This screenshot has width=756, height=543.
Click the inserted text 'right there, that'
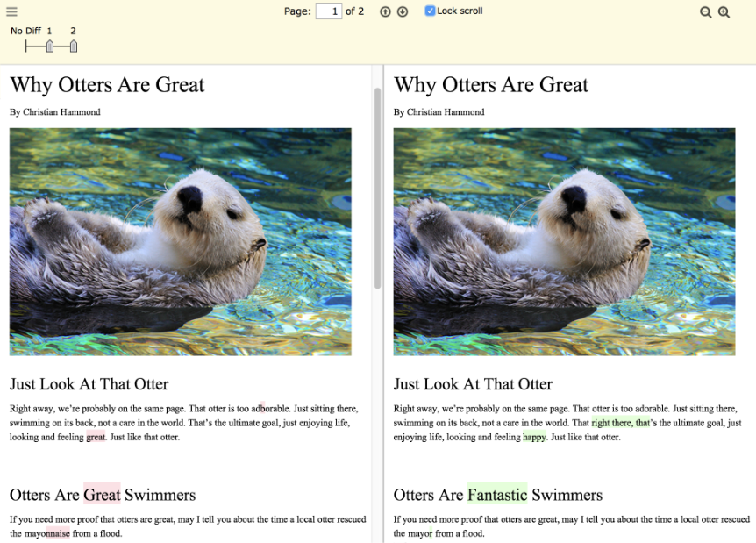pos(620,423)
